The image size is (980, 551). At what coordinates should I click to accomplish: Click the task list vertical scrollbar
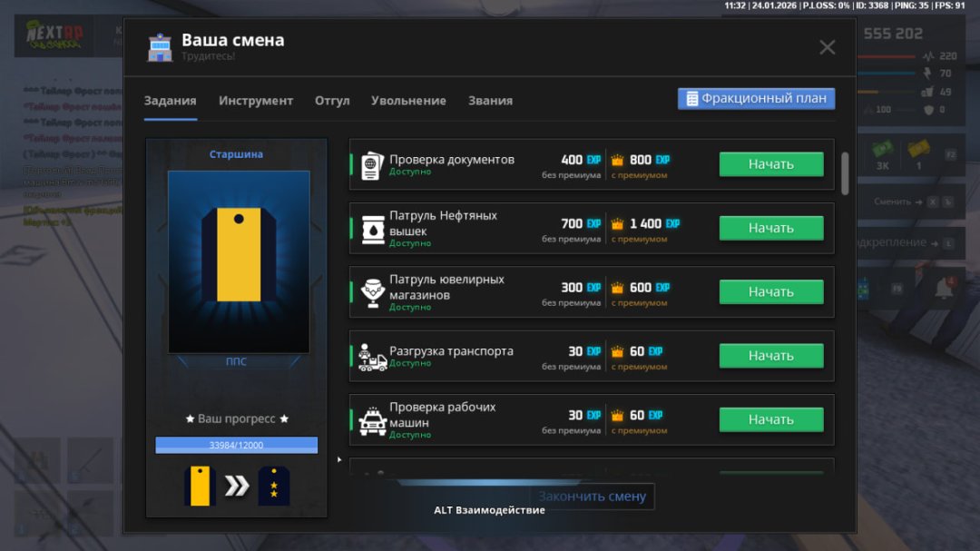pos(846,172)
